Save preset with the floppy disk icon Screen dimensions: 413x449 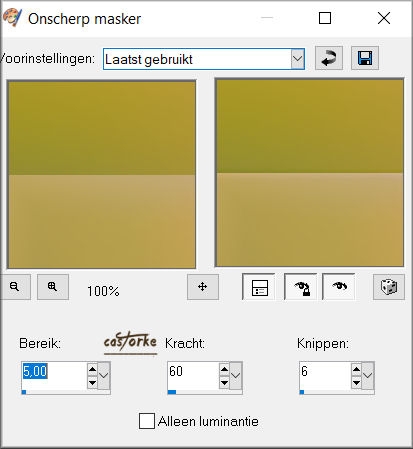(365, 58)
